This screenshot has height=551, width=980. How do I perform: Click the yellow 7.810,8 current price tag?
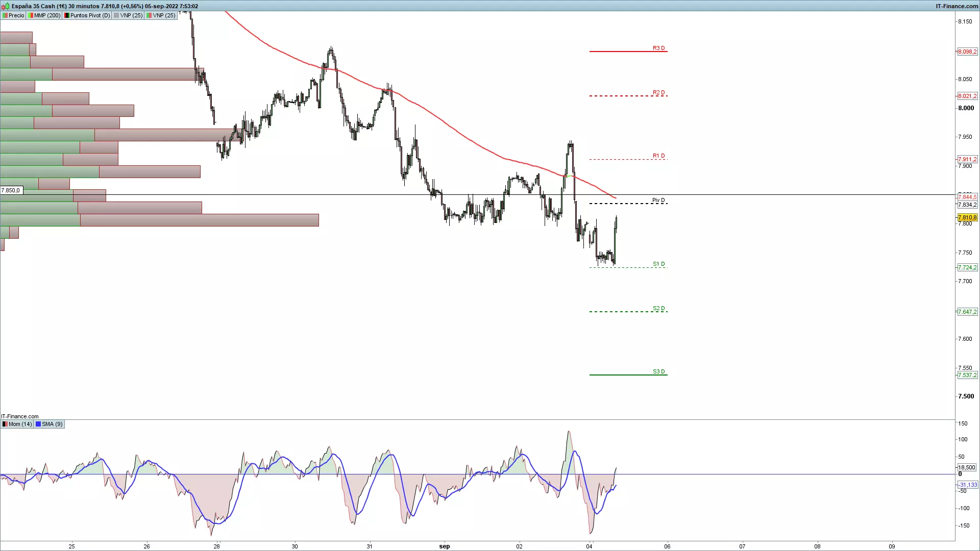(x=967, y=217)
